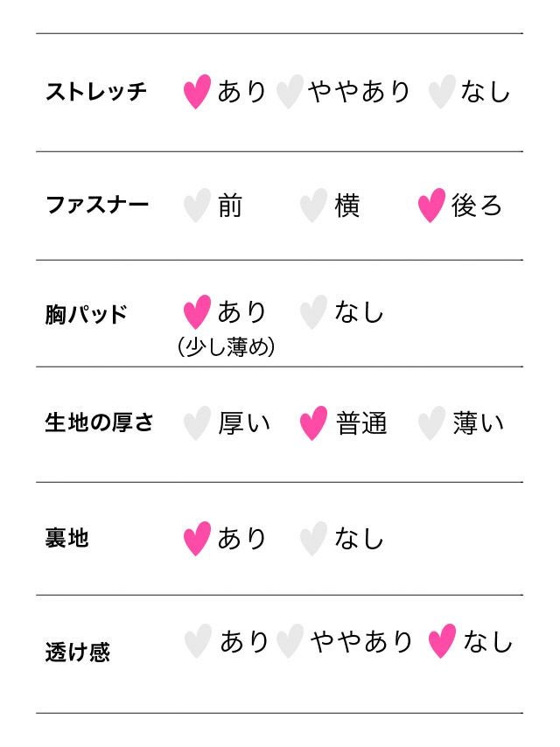Select the pink heart for 裏地 あり
The width and height of the screenshot is (560, 747).
coord(197,539)
